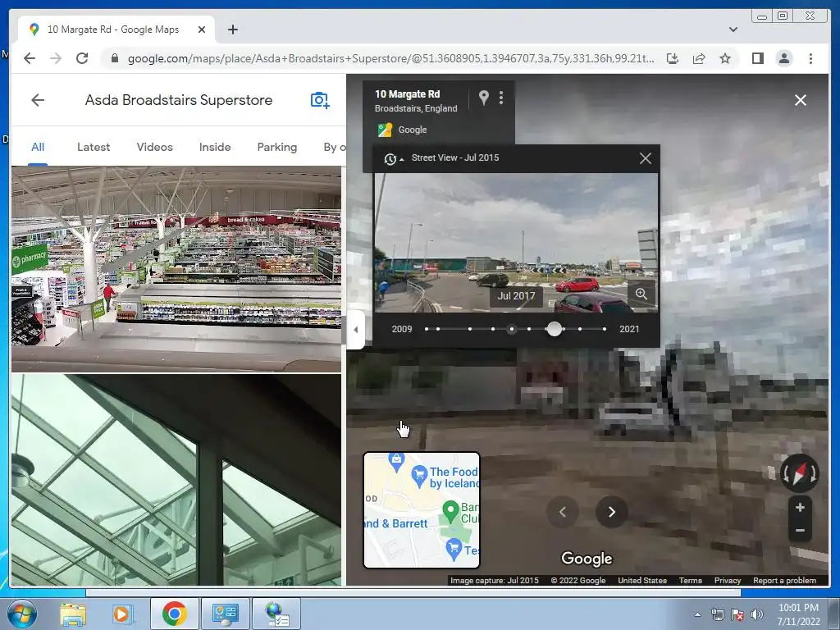Expand Chrome tab search chevron
840x630 pixels.
(x=733, y=30)
